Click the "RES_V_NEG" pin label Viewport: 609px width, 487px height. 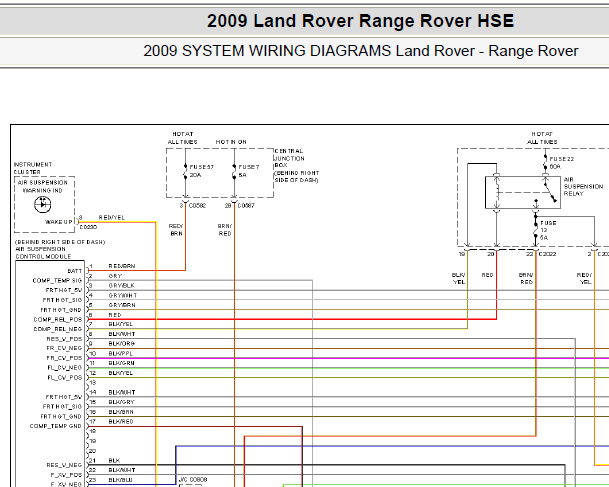[64, 465]
